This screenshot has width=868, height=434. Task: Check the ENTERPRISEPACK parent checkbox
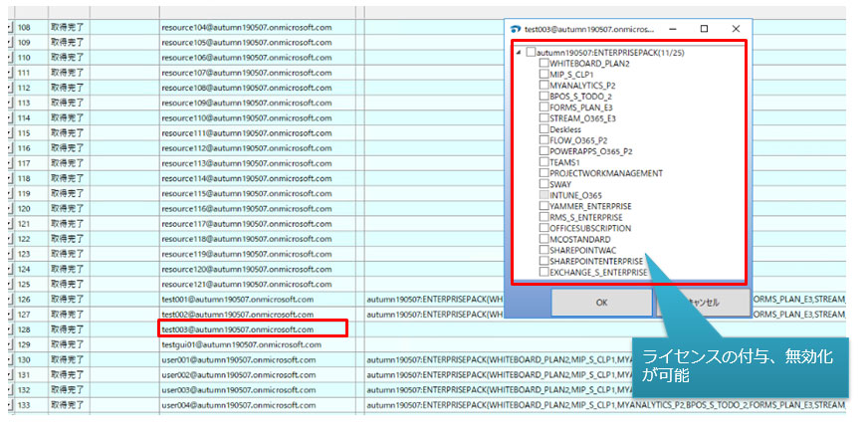point(532,52)
